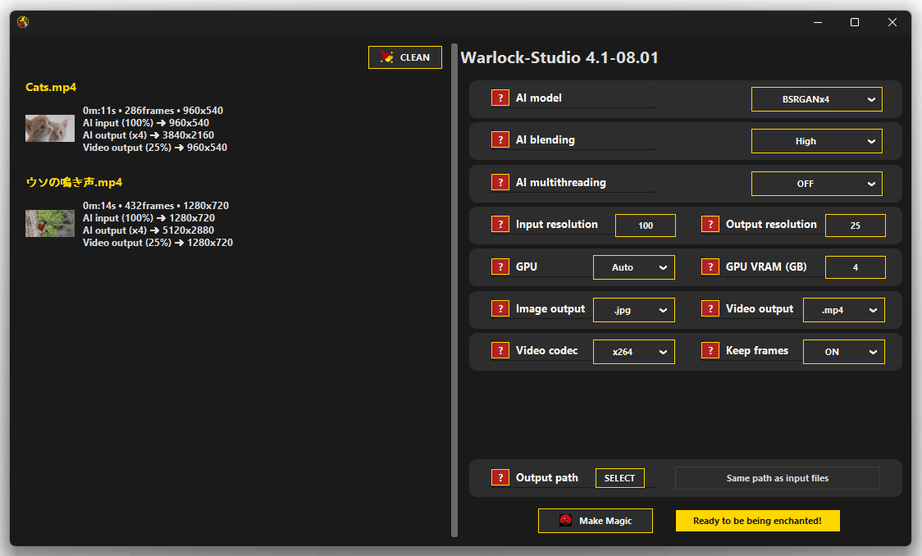Click the Output path help icon
Viewport: 922px width, 556px height.
pyautogui.click(x=500, y=478)
